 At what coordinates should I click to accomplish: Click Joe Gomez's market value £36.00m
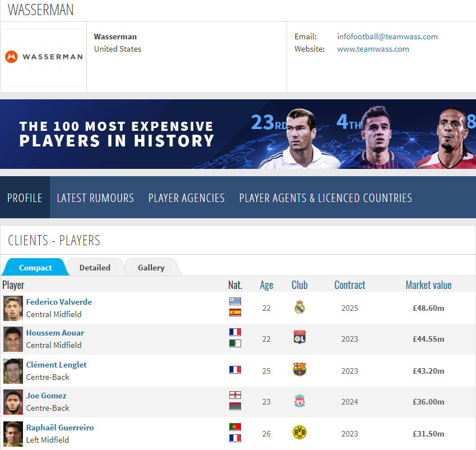coord(428,402)
